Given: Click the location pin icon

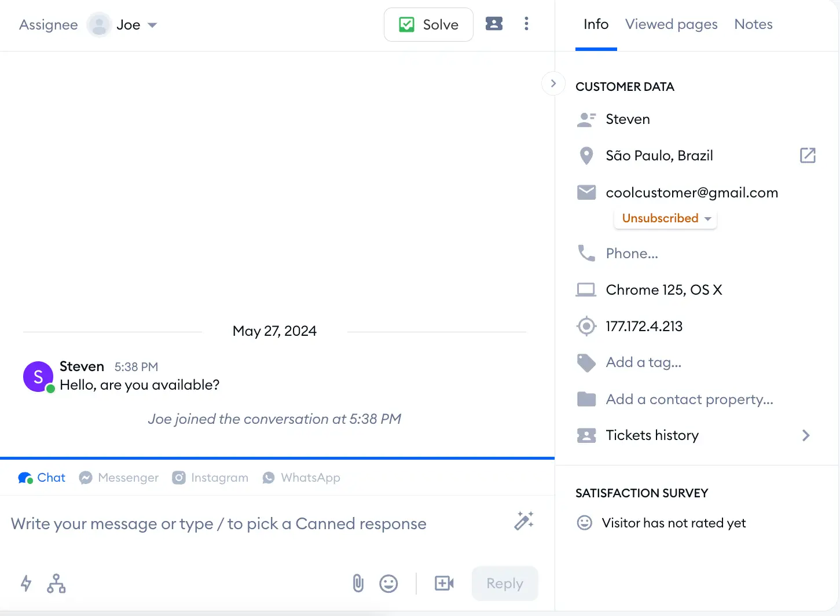Looking at the screenshot, I should tap(586, 156).
